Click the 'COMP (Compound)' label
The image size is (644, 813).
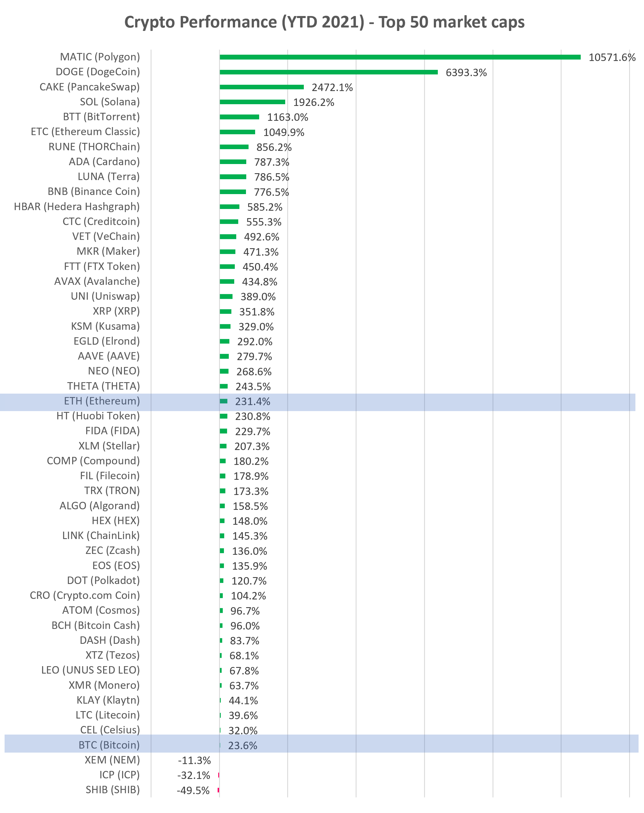93,461
